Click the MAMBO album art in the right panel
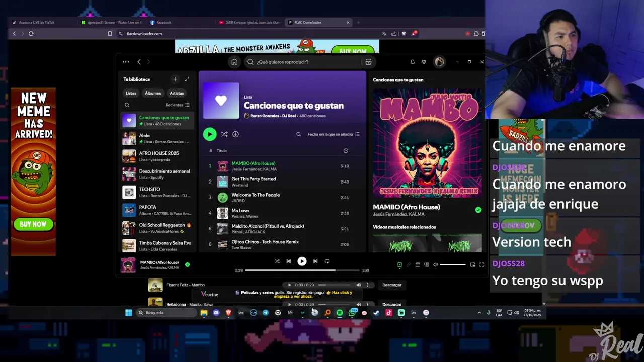 [x=427, y=143]
